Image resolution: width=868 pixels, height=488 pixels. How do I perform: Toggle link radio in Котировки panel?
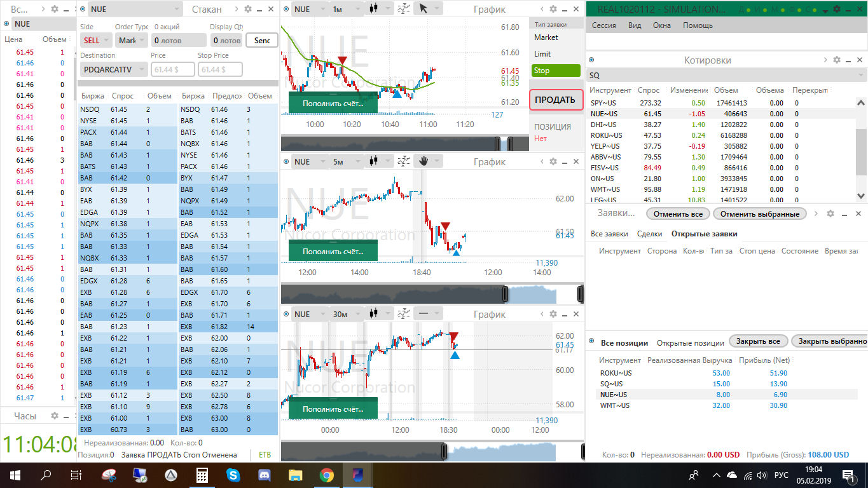(591, 60)
